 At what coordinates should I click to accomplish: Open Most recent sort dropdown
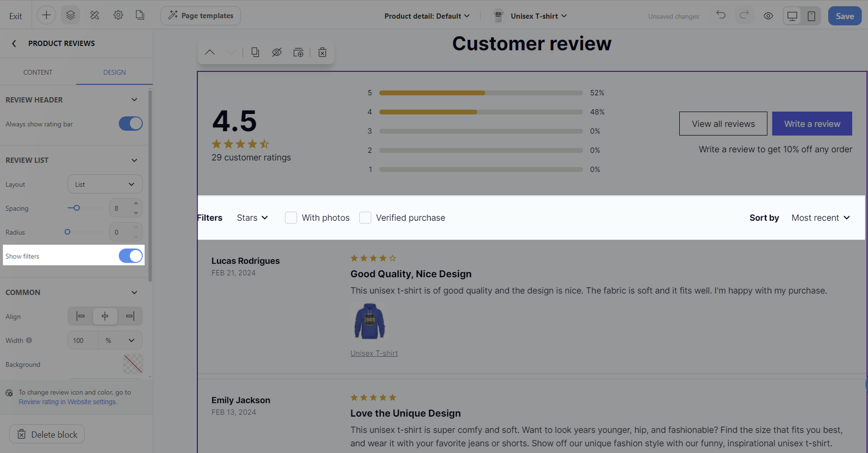tap(821, 218)
